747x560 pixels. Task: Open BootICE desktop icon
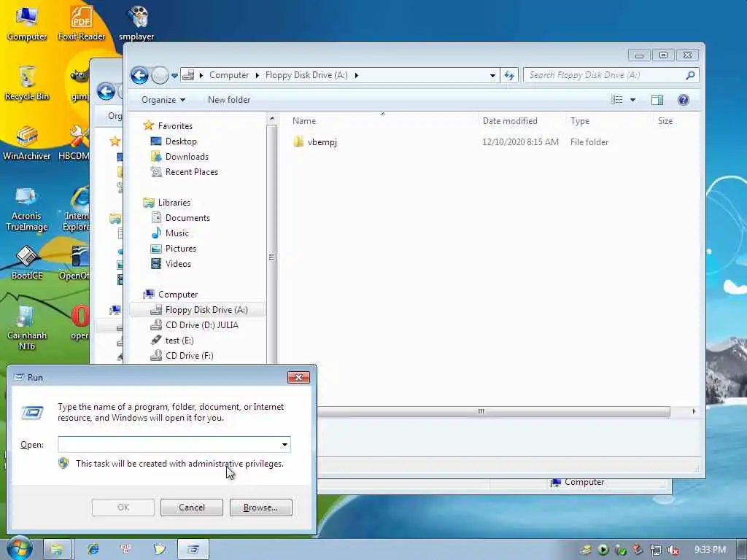coord(27,262)
